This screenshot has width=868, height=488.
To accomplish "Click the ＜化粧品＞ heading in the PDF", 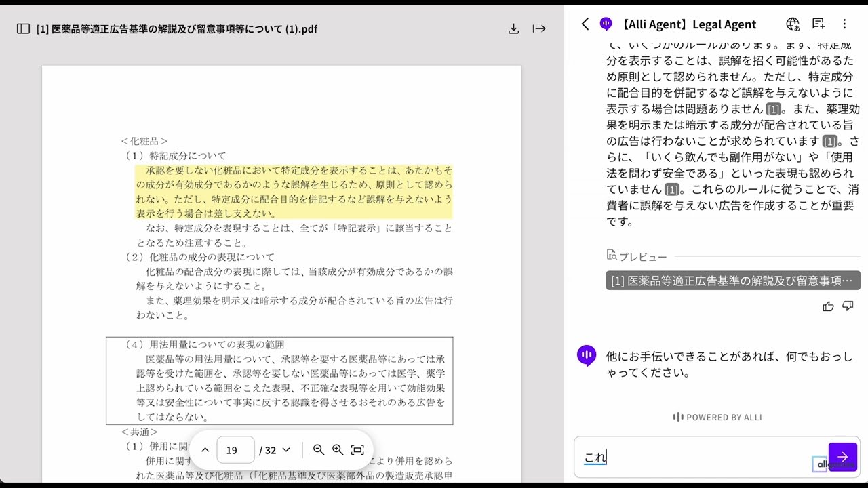I will point(144,141).
